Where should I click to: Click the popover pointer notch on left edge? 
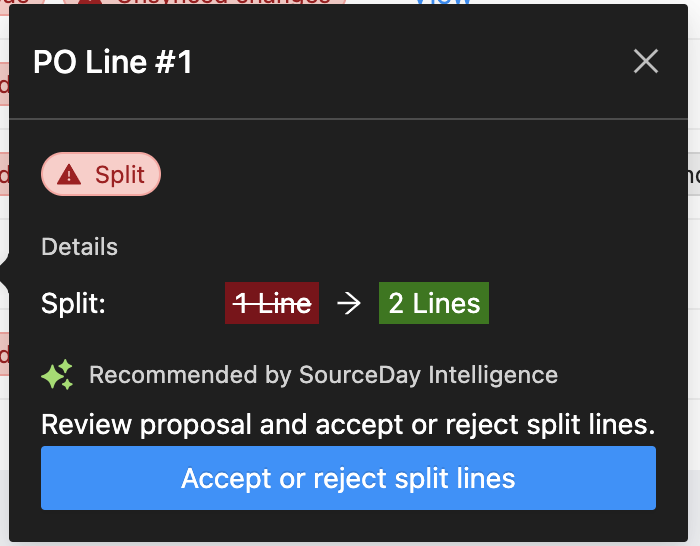tap(4, 274)
